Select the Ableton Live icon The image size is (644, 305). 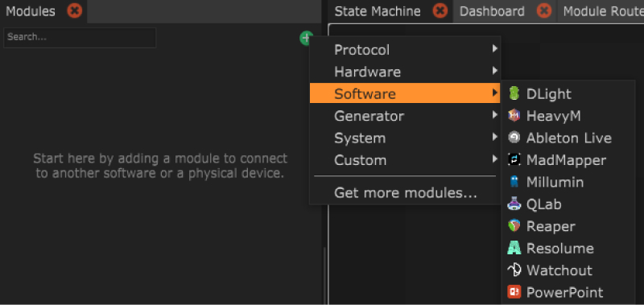[514, 138]
